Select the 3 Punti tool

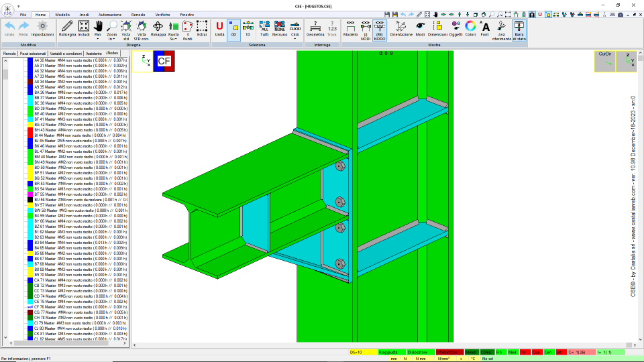(187, 29)
